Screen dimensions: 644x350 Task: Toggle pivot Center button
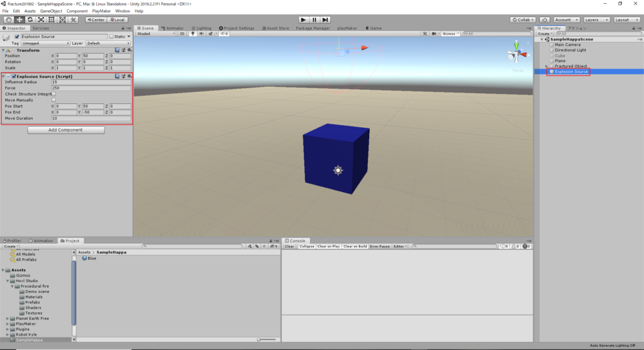coord(96,20)
